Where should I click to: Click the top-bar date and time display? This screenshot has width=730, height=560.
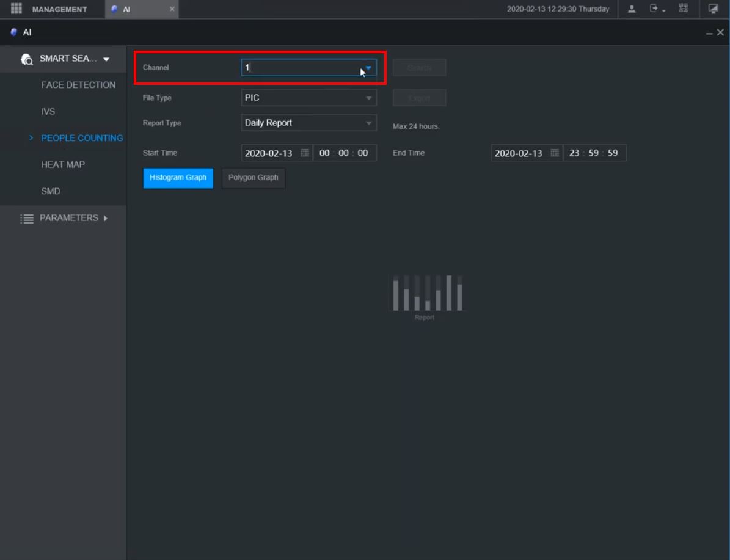tap(558, 9)
